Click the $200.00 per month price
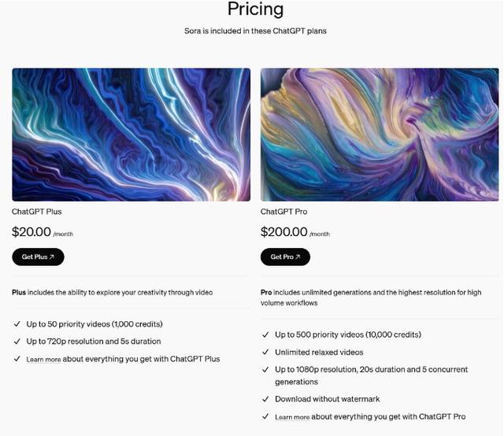 pos(295,232)
